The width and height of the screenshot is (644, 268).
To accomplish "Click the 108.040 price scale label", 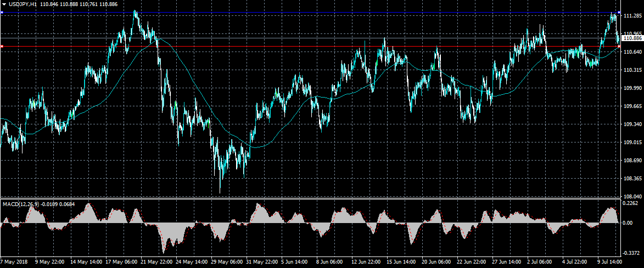I will pyautogui.click(x=632, y=196).
